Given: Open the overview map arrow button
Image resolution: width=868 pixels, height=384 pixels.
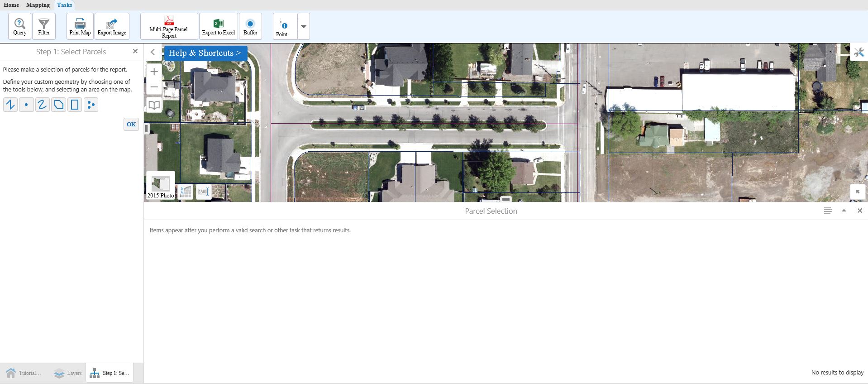Looking at the screenshot, I should (858, 192).
